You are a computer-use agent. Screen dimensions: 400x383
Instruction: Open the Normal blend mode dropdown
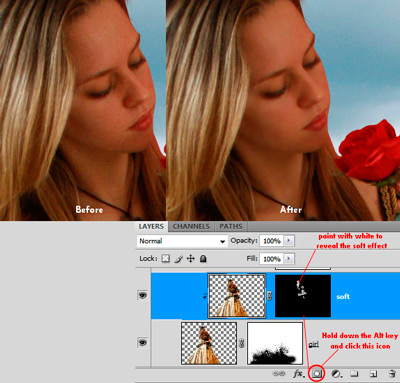point(182,241)
